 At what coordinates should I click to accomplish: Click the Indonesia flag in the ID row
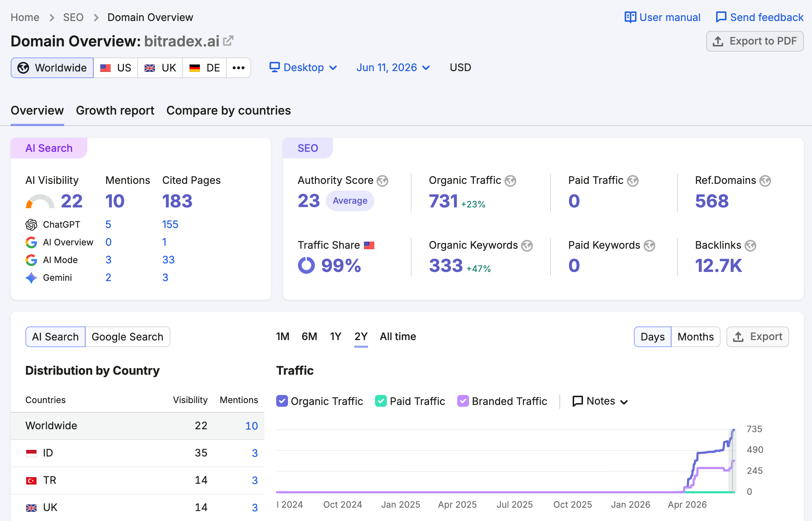pos(31,453)
